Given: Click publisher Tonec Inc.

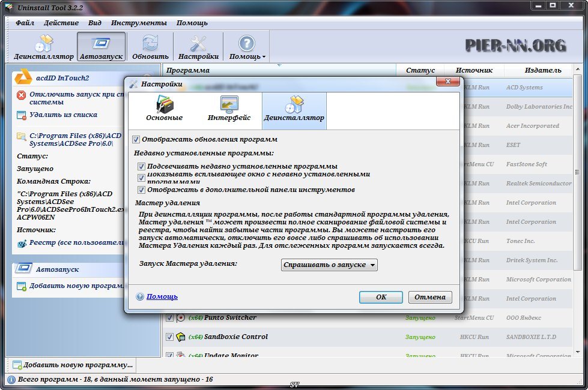Looking at the screenshot, I should coord(521,241).
